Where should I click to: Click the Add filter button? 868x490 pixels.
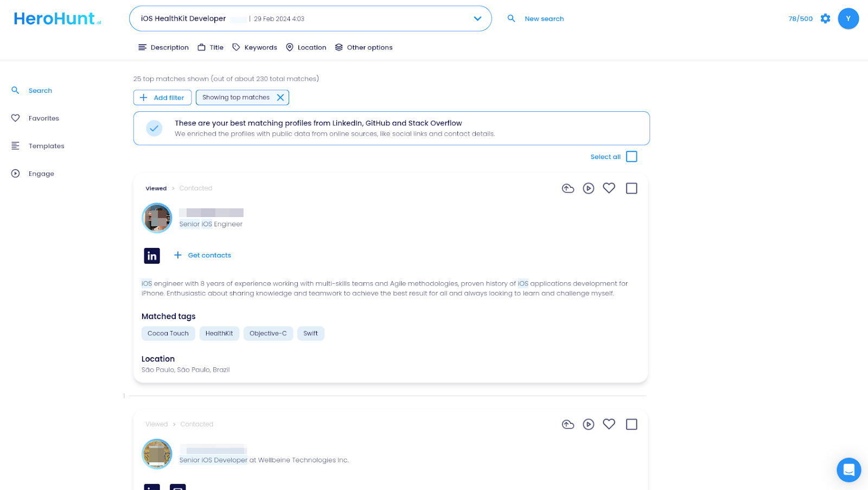coord(162,98)
